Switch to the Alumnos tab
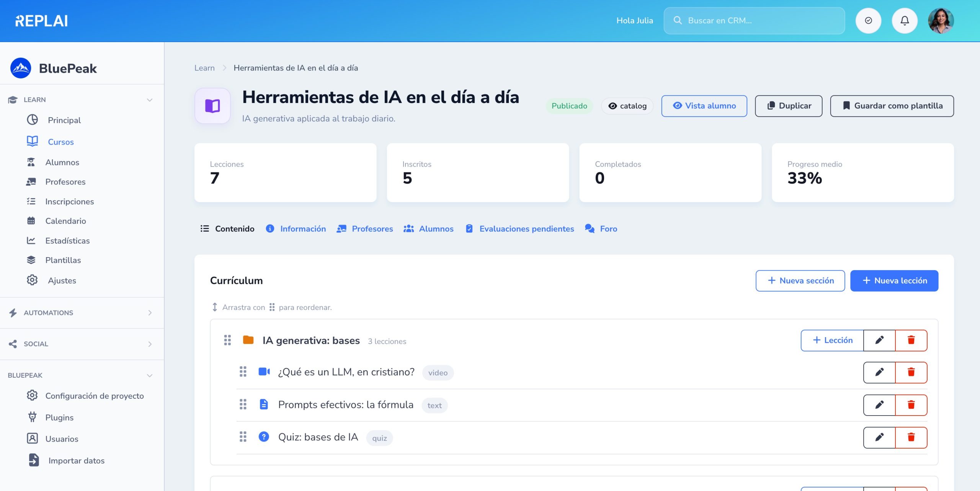This screenshot has width=980, height=491. point(429,229)
